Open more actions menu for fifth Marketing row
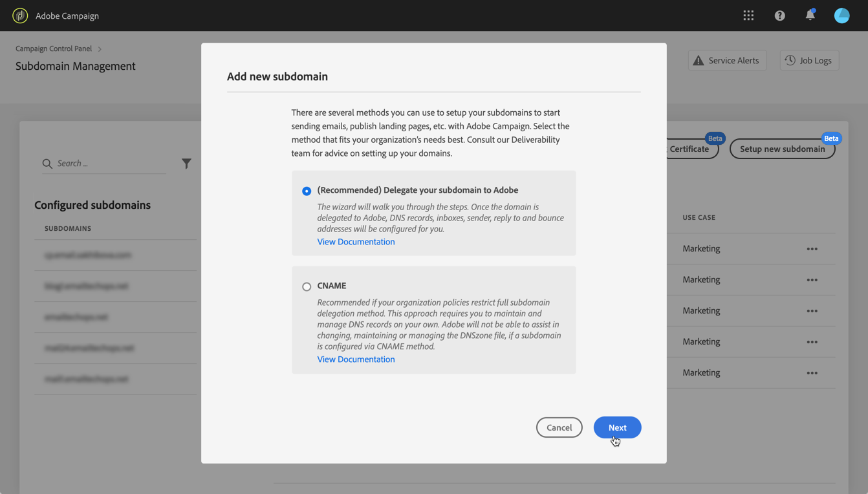 pyautogui.click(x=812, y=373)
